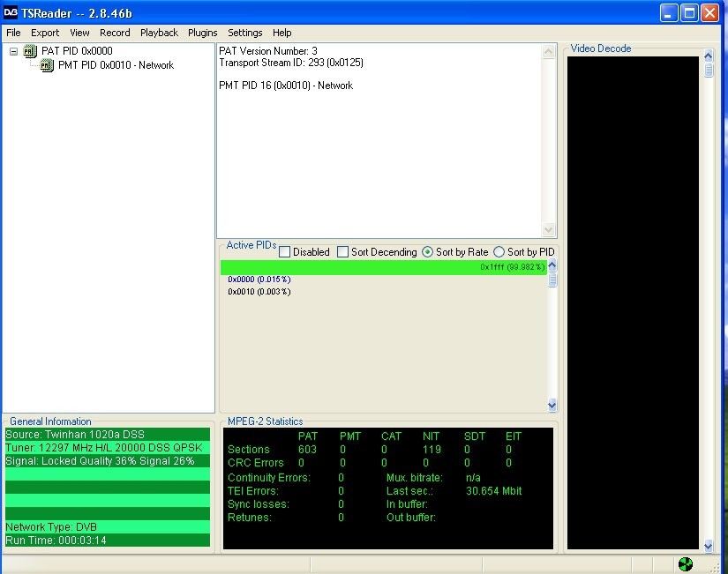Check the Sort Decending checkbox
Viewport: 728px width, 574px height.
click(x=342, y=252)
